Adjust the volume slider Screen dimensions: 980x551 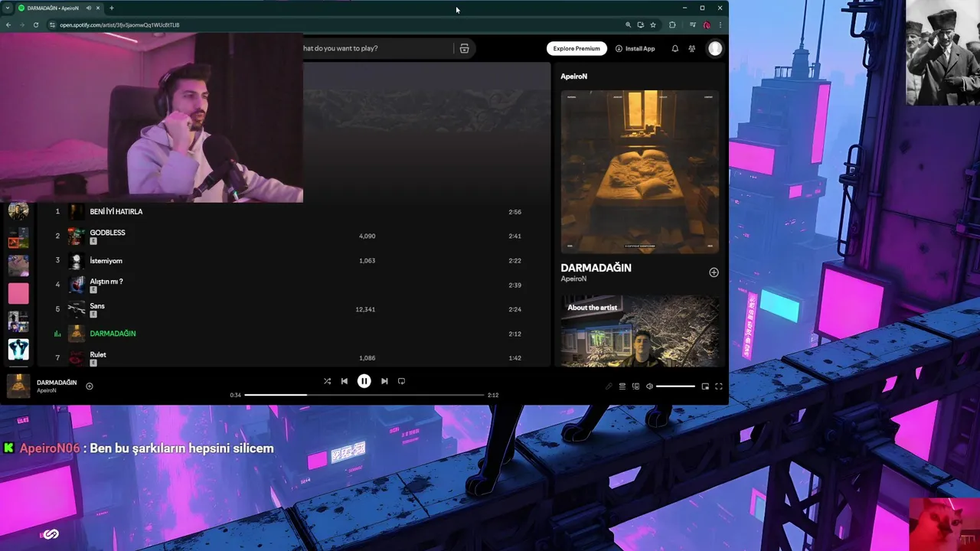(675, 386)
